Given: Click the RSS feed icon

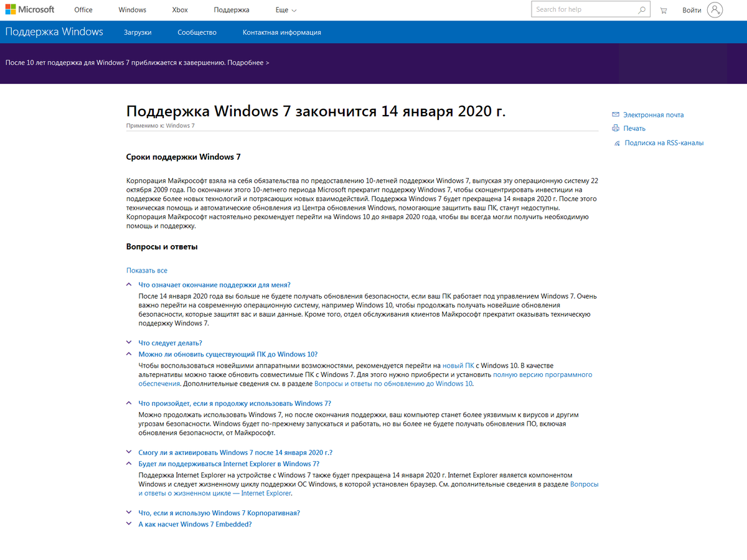Looking at the screenshot, I should click(617, 142).
